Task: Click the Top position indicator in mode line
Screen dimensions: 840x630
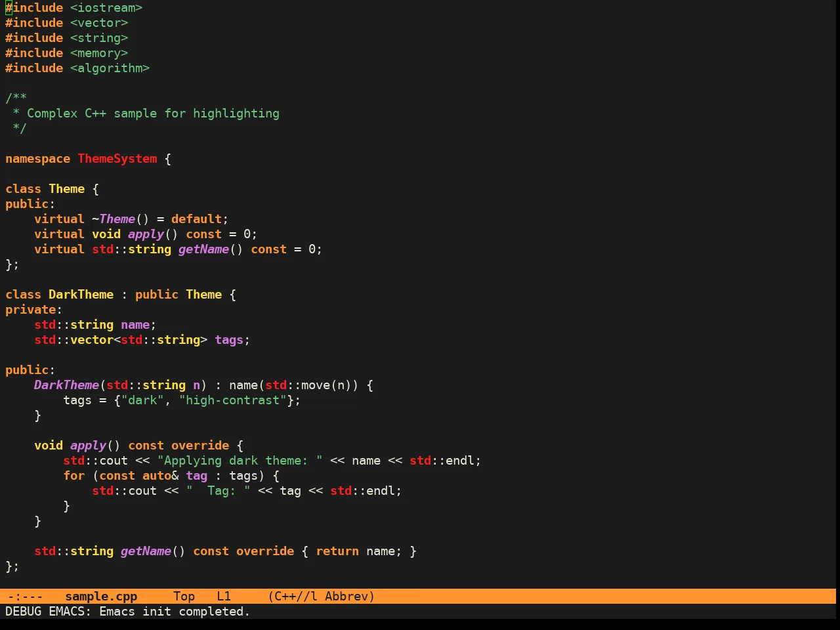Action: coord(184,597)
